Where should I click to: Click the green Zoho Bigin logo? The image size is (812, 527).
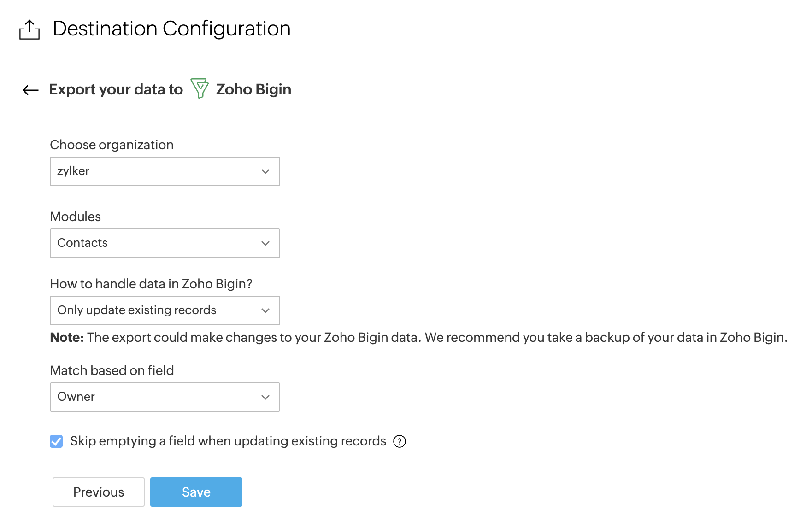point(200,88)
